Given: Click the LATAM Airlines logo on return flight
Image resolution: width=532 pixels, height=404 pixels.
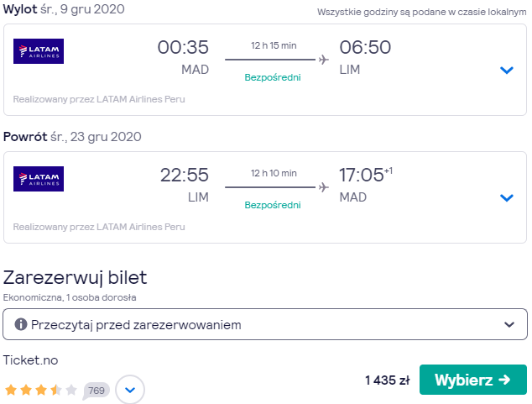Looking at the screenshot, I should coord(39,179).
